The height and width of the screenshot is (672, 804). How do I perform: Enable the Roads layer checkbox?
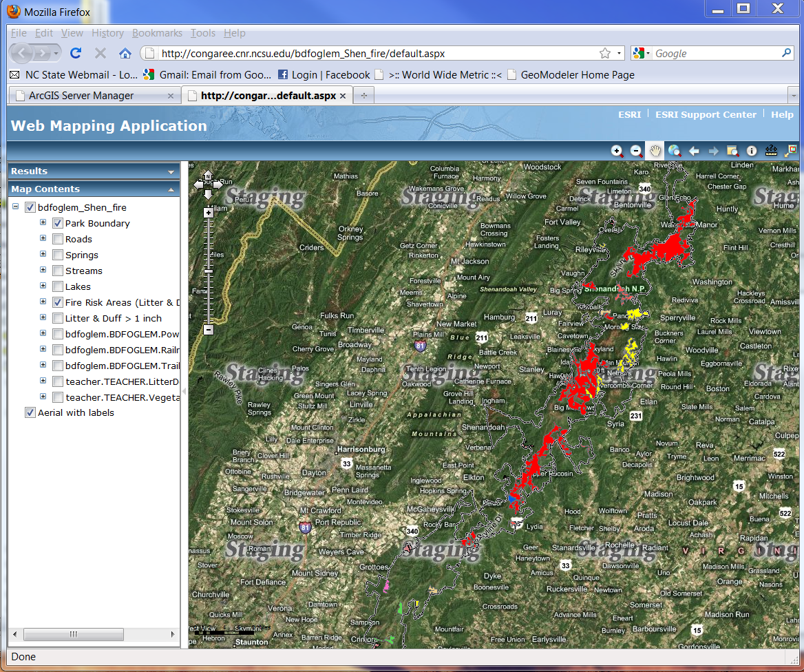click(x=58, y=239)
